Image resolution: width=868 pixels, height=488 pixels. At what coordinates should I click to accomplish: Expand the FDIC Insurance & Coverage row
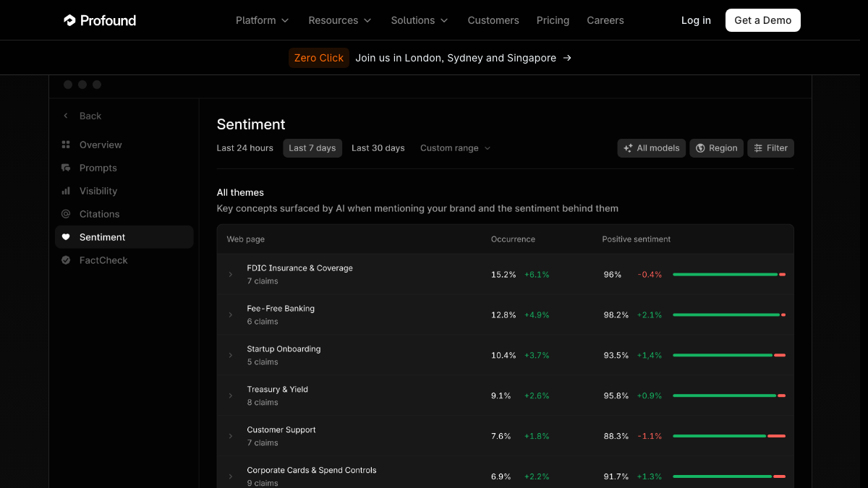(231, 275)
